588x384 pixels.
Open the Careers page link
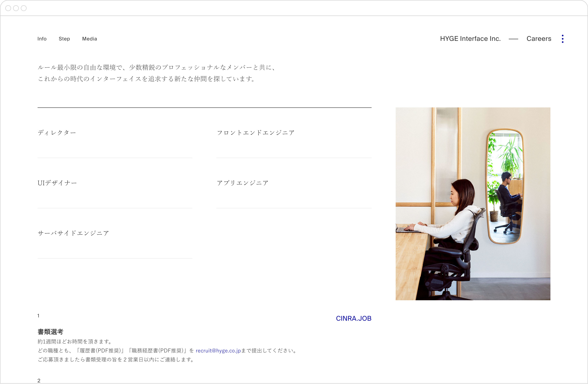(539, 39)
